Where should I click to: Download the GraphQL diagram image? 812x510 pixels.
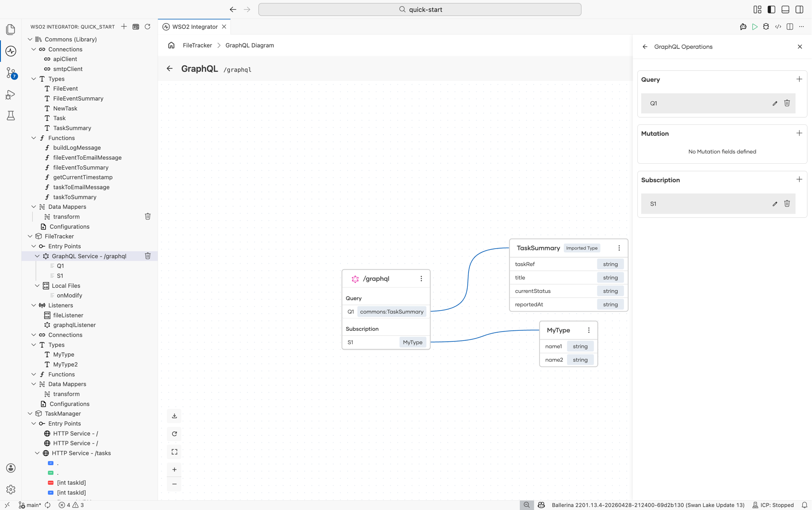(175, 416)
